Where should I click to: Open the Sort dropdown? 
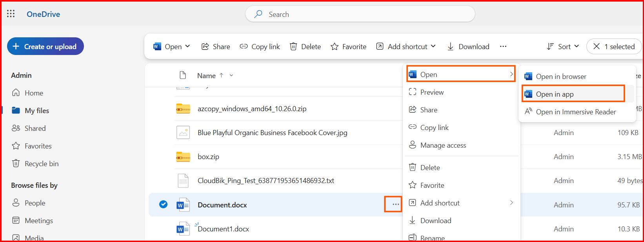coord(563,46)
